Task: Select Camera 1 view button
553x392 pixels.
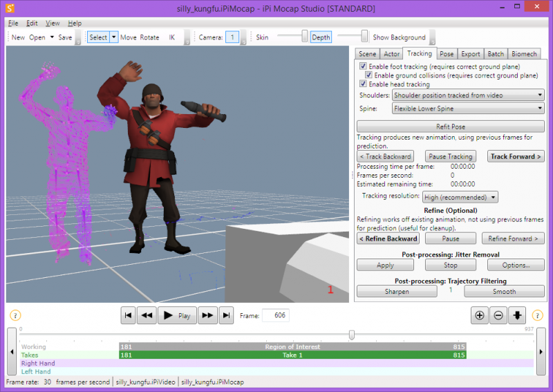Action: point(232,37)
